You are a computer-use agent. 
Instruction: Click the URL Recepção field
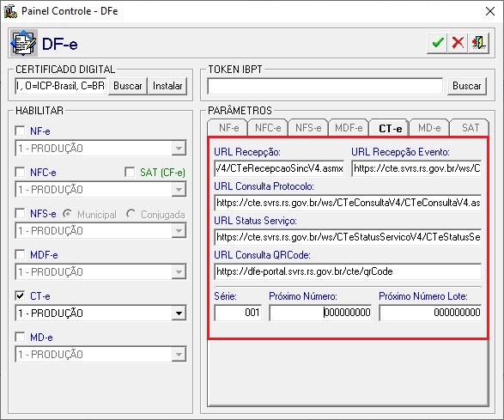279,168
